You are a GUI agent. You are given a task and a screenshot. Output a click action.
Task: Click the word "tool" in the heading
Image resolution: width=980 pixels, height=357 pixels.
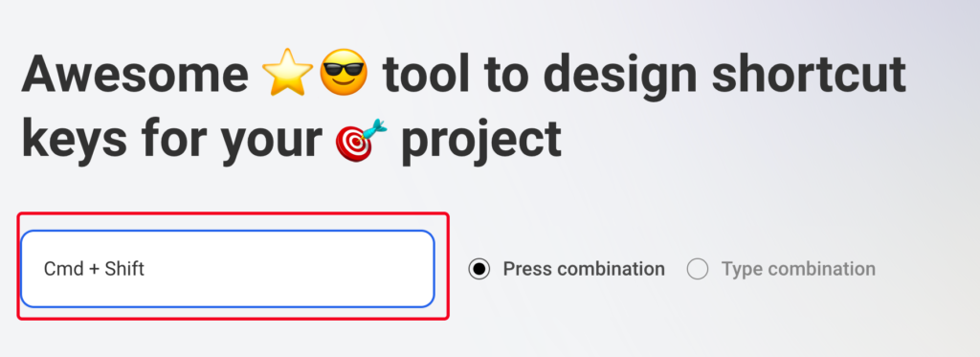(x=424, y=73)
